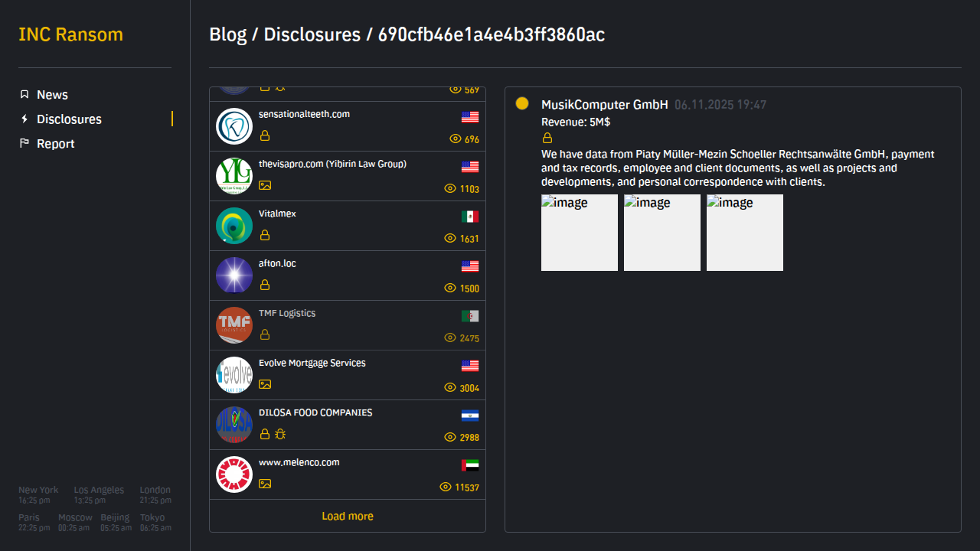The image size is (980, 551).
Task: Open the third image thumbnail in the post
Action: pos(745,233)
